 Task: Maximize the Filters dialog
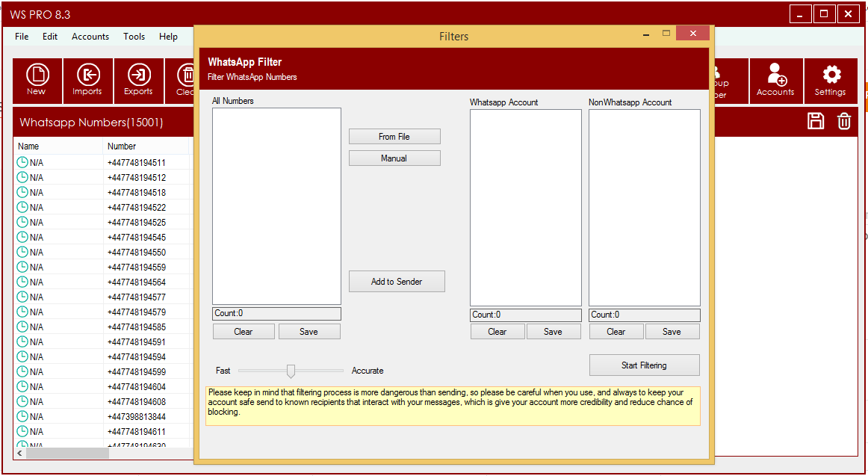click(x=666, y=33)
